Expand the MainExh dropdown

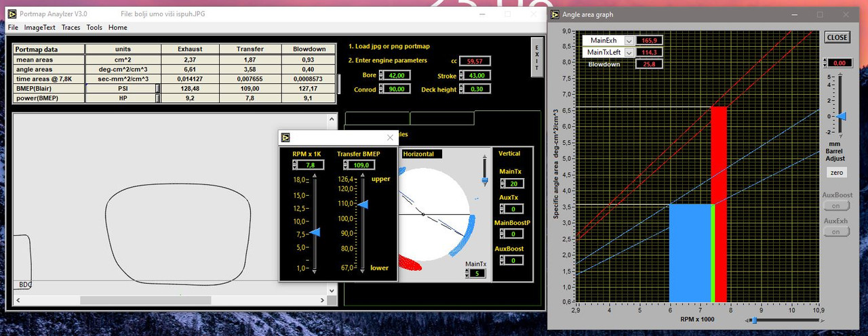[x=629, y=41]
